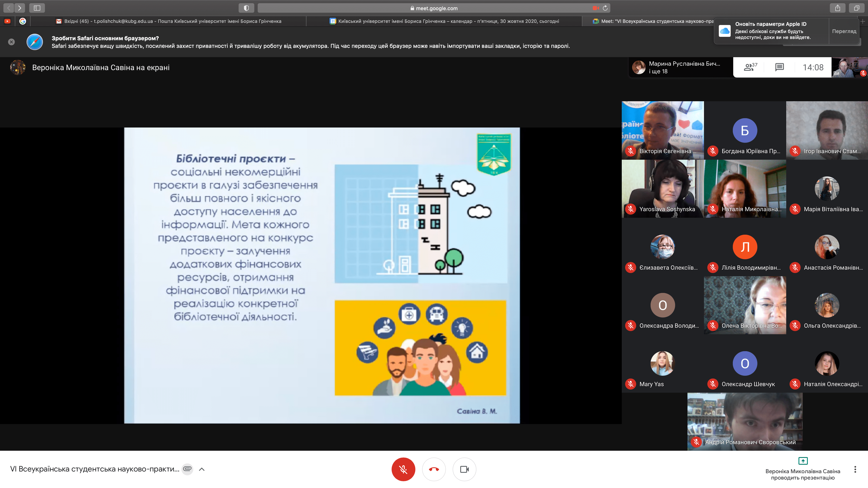Click the red hang up call button
Screen dimensions: 868x488
pyautogui.click(x=434, y=469)
